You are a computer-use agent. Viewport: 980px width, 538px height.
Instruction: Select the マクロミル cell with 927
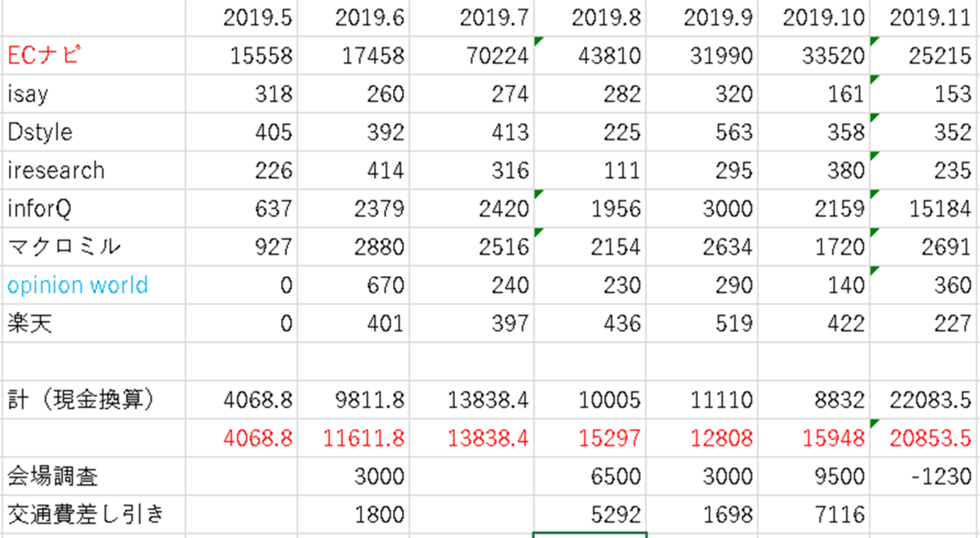tap(242, 247)
